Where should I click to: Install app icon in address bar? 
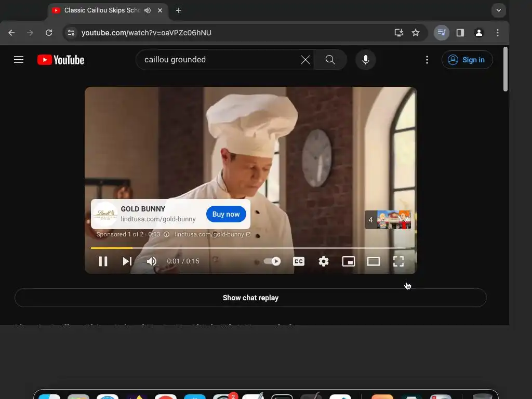click(x=398, y=33)
